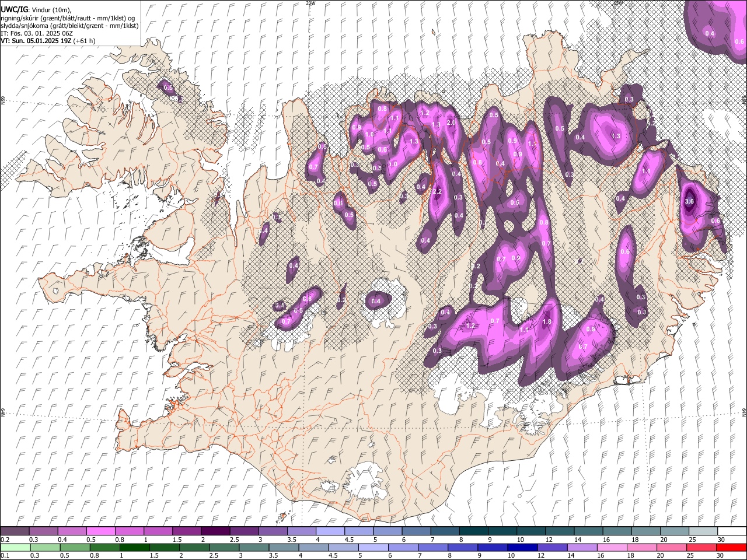Select bottom-row pale green swatch between 0.1 and 0.3
The height and width of the screenshot is (560, 747).
click(15, 547)
